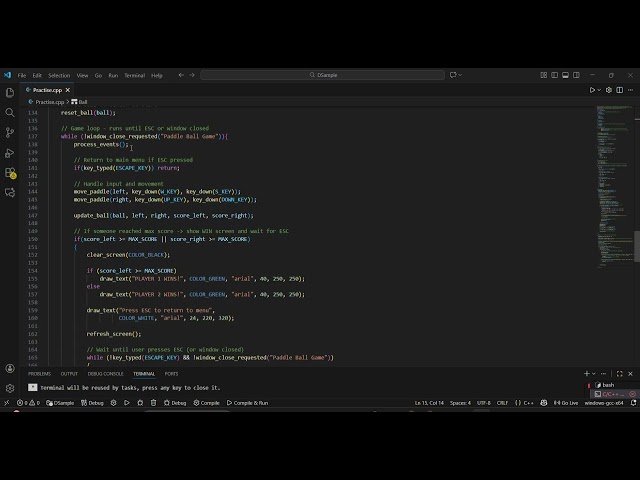Open the Extensions view

pyautogui.click(x=10, y=173)
